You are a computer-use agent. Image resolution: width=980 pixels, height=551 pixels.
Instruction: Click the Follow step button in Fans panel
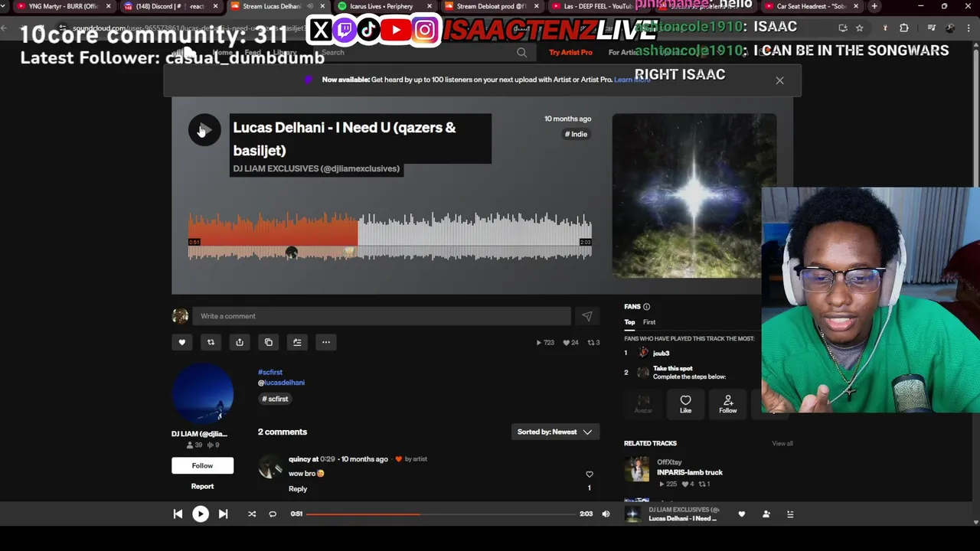point(728,404)
